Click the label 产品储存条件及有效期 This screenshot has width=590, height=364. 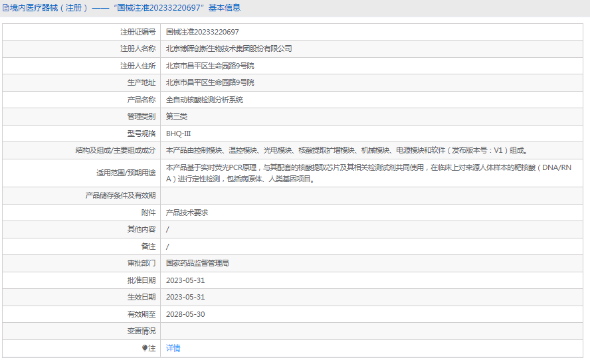coord(120,195)
